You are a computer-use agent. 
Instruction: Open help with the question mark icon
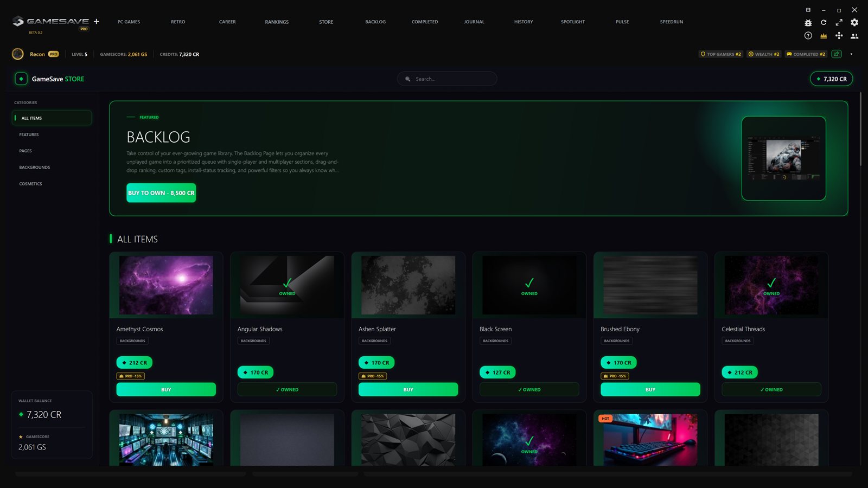tap(808, 36)
